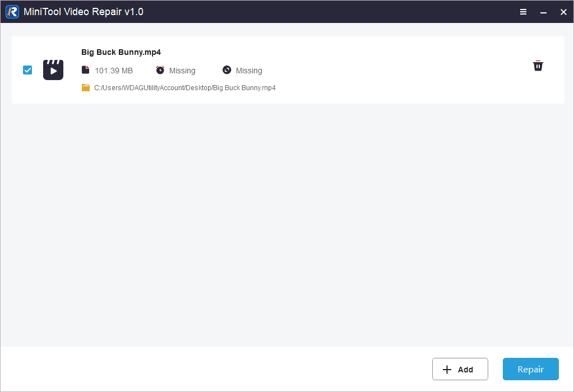The height and width of the screenshot is (392, 574).
Task: Click the duration clock icon
Action: (x=160, y=70)
